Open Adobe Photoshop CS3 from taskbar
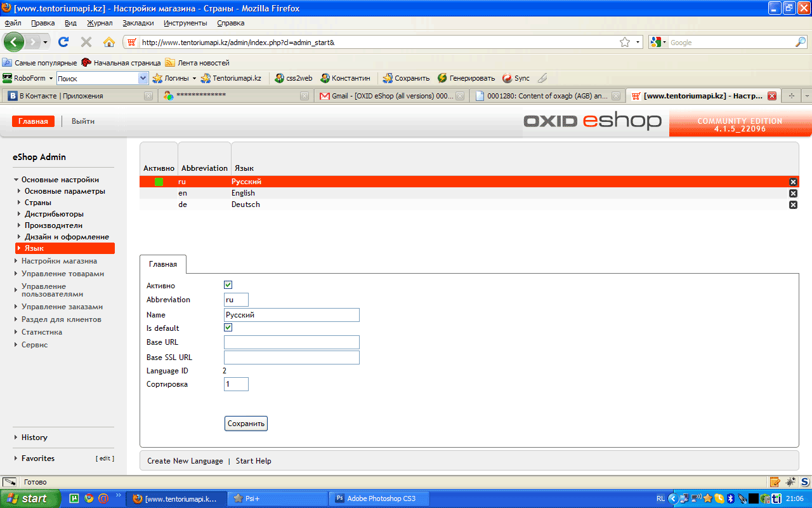 [379, 498]
